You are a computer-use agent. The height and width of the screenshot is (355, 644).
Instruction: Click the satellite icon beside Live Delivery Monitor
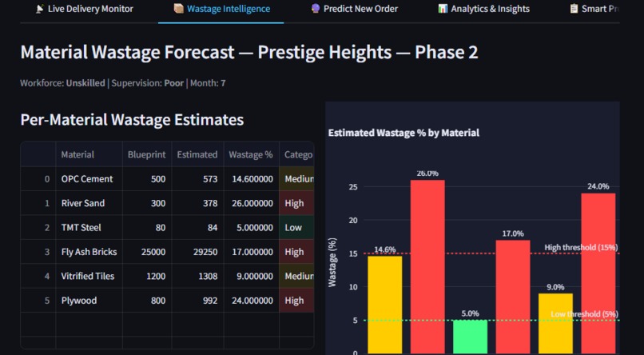40,9
